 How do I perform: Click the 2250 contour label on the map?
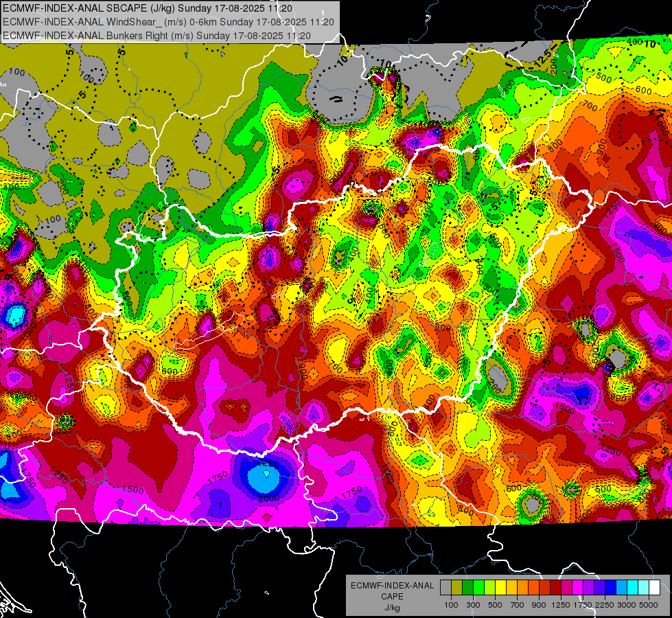[268, 464]
